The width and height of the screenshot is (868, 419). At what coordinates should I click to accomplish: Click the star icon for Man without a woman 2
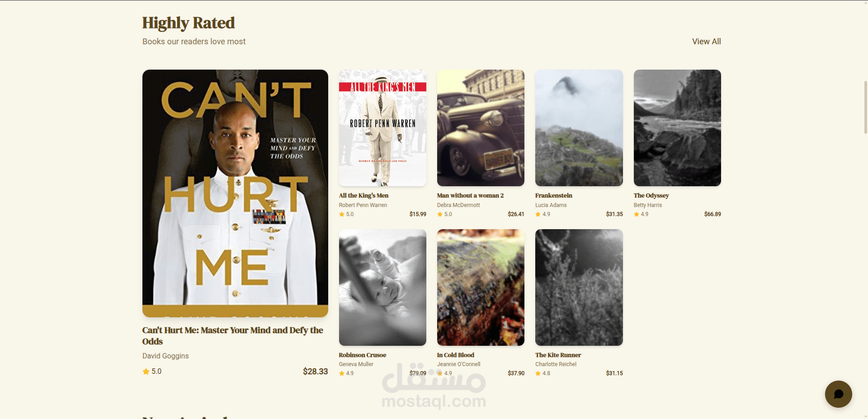tap(440, 214)
